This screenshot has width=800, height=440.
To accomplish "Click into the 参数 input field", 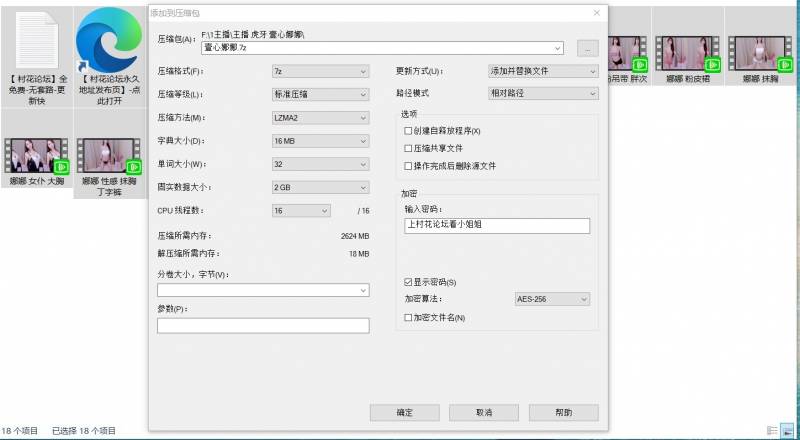I will point(263,325).
